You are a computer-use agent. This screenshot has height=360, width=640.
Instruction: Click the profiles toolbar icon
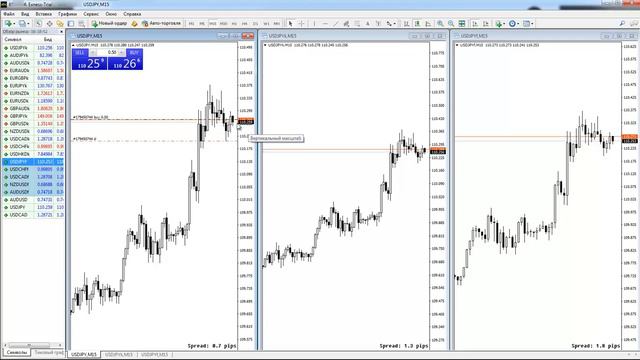(x=23, y=24)
